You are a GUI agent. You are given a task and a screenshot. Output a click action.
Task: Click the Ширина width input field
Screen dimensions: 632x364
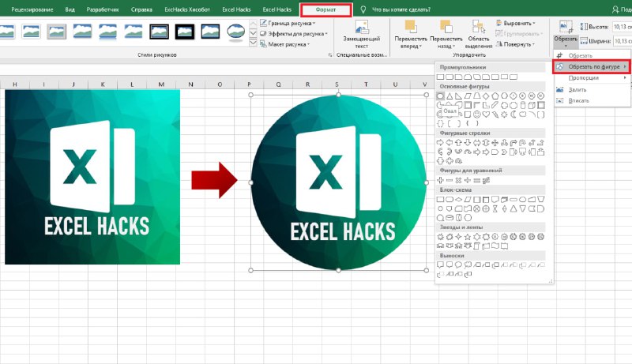(623, 41)
